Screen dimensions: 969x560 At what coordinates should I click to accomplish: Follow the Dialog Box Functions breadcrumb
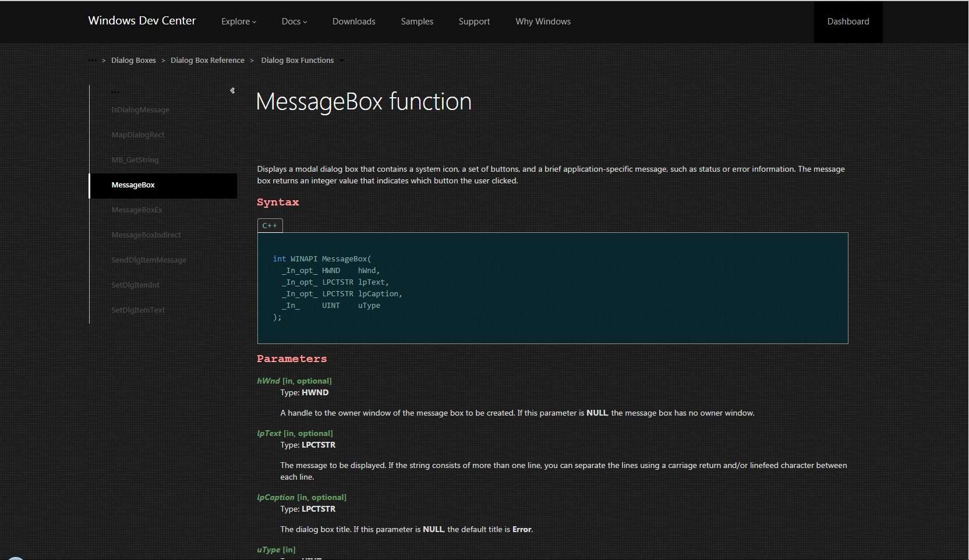coord(298,60)
